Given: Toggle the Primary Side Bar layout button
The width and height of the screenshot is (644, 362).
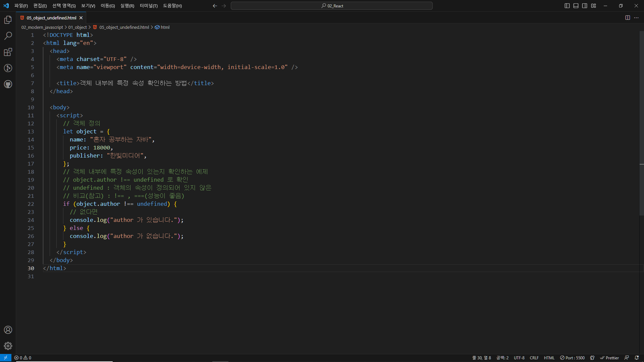Looking at the screenshot, I should tap(567, 6).
